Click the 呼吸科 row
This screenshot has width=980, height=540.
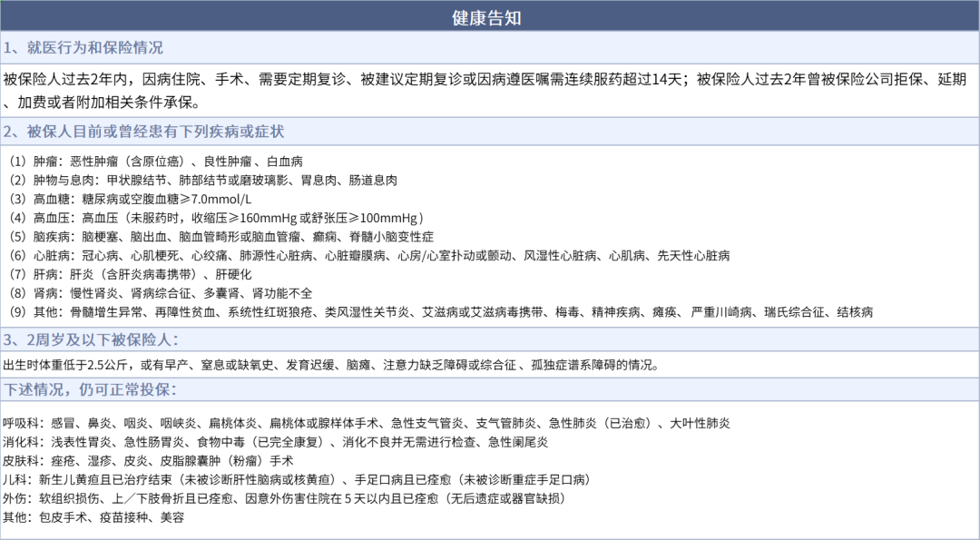coord(367,423)
